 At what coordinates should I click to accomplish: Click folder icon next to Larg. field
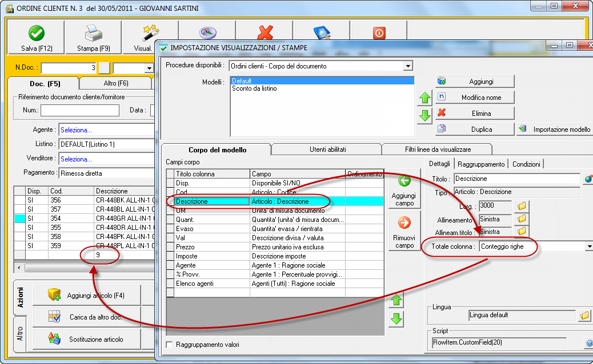(522, 206)
